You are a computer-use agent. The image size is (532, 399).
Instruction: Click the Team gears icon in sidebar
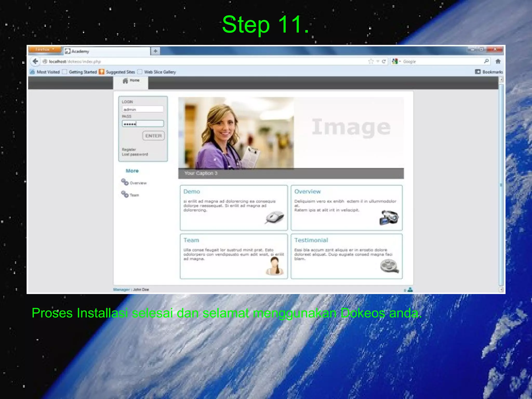(x=125, y=194)
